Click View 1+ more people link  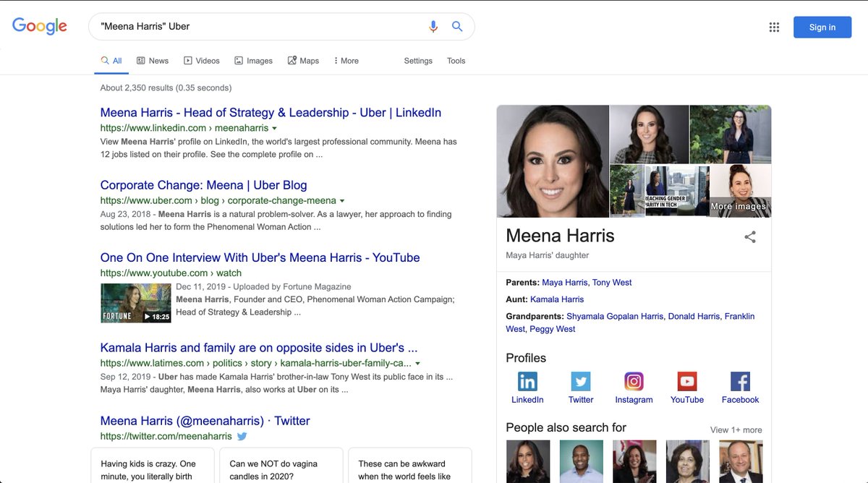tap(736, 429)
